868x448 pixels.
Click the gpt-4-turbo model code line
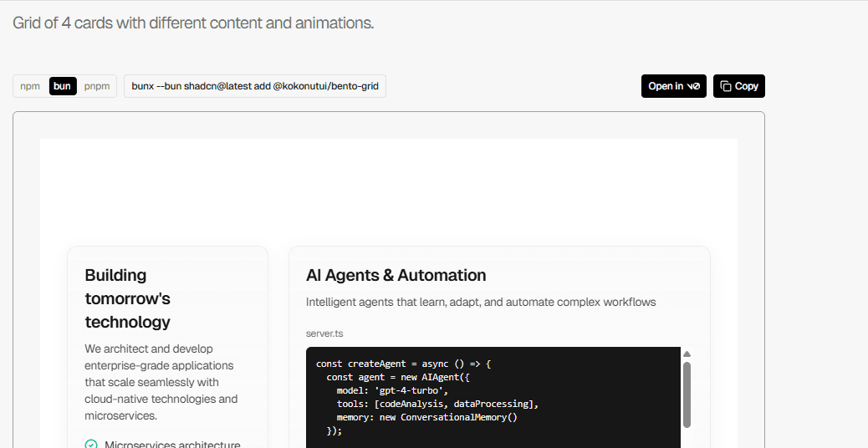click(392, 390)
